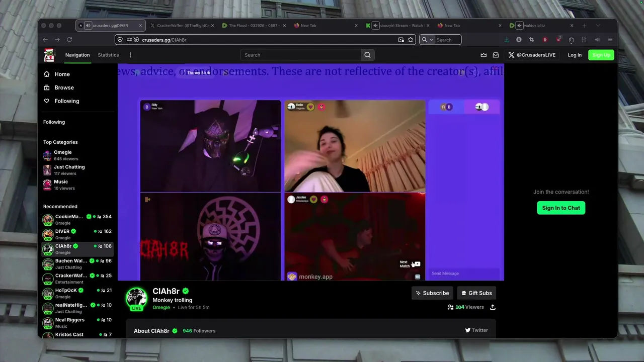Open HoTpOcK recommended channel
This screenshot has width=644, height=362.
(77, 293)
